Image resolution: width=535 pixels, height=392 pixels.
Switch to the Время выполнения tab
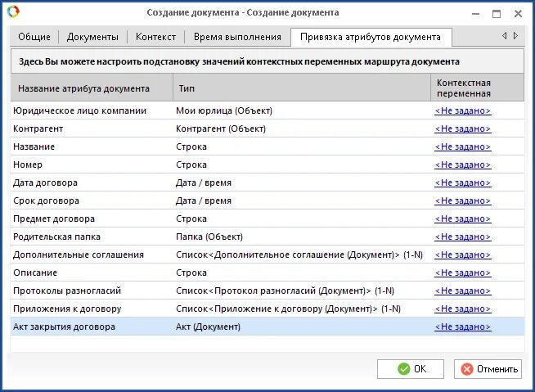pyautogui.click(x=237, y=37)
